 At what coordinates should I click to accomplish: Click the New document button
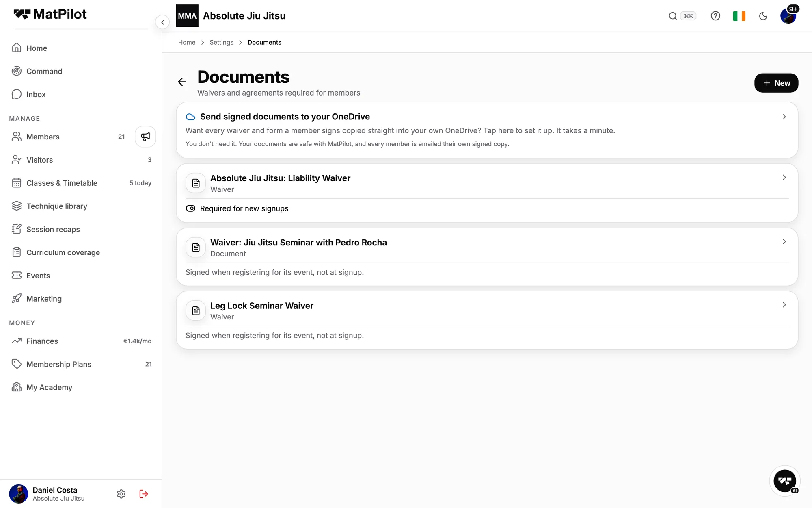[x=776, y=83]
